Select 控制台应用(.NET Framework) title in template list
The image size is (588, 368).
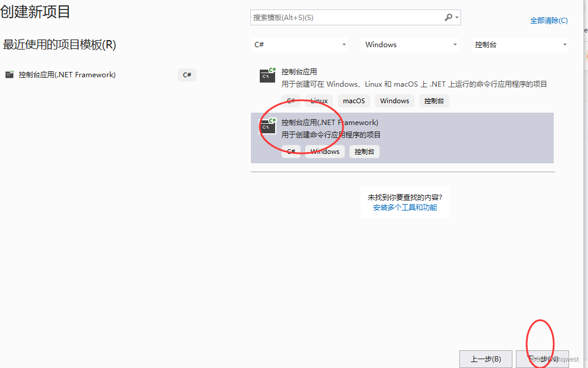[x=329, y=123]
